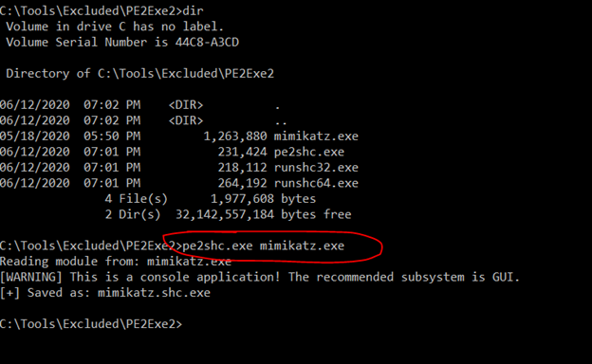Click the second <DIR> entry for parent folder
Image resolution: width=592 pixels, height=364 pixels.
pos(186,120)
